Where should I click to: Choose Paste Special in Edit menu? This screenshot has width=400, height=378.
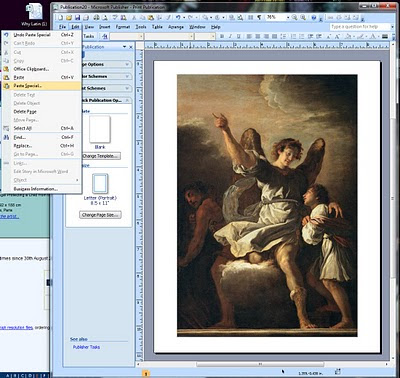tap(41, 86)
